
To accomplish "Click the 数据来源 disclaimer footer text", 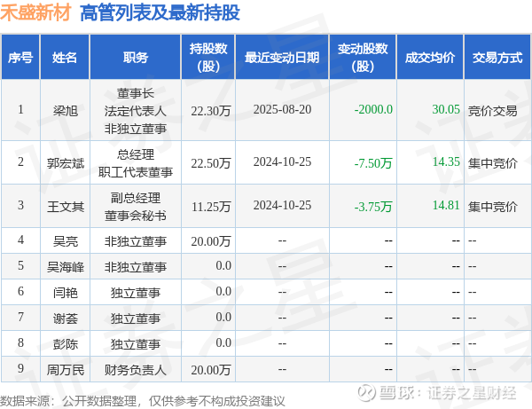I will tap(143, 401).
